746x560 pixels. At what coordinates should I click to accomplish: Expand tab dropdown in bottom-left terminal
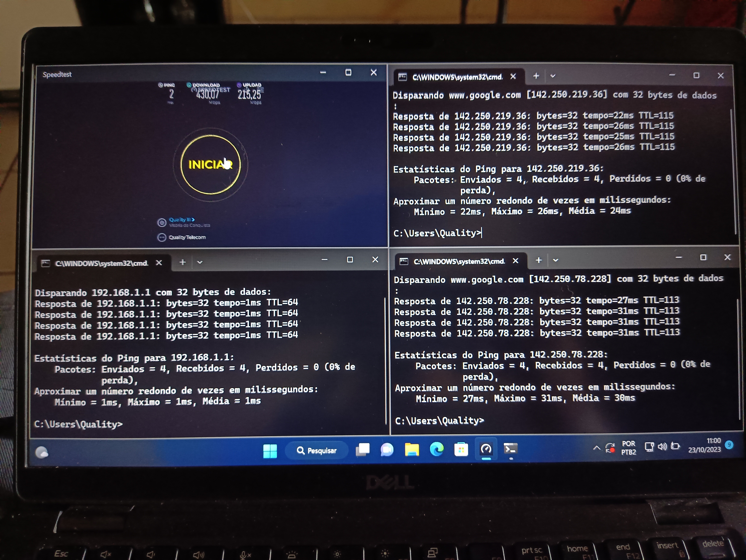point(200,262)
